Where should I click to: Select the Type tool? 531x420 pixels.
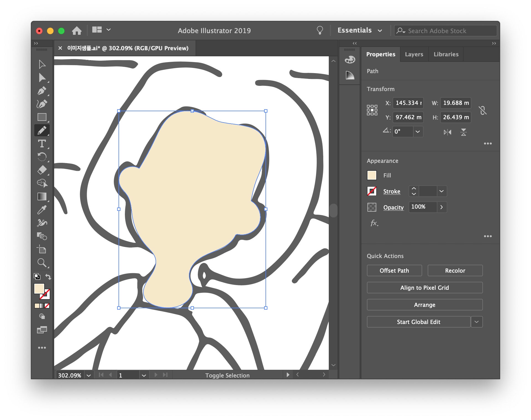click(x=42, y=143)
